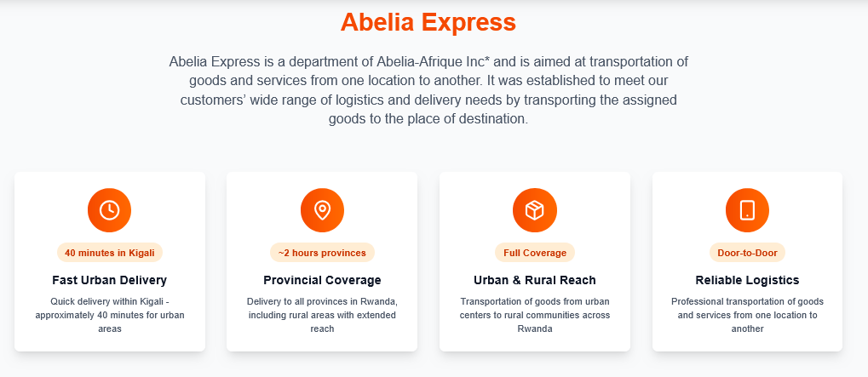Click the Fast Urban Delivery description text
This screenshot has height=377, width=868.
pyautogui.click(x=109, y=315)
